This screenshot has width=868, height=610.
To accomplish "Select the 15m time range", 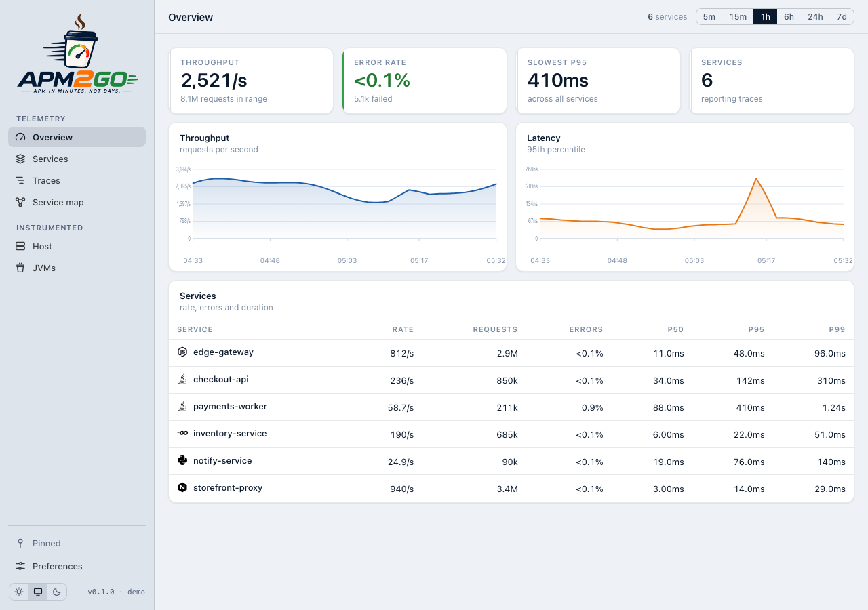I will [x=738, y=17].
